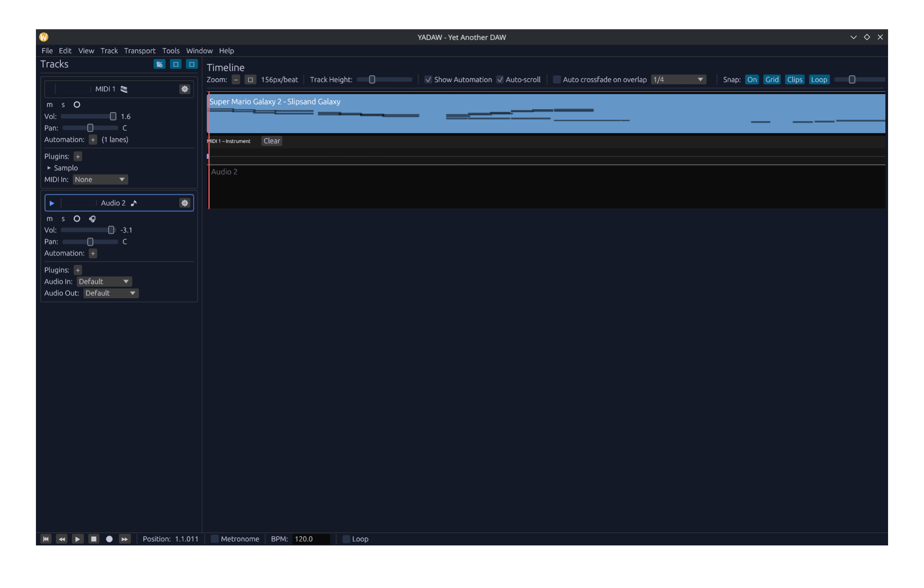Click the Audio 2 timeline lane
Image resolution: width=924 pixels, height=588 pixels.
[x=547, y=187]
